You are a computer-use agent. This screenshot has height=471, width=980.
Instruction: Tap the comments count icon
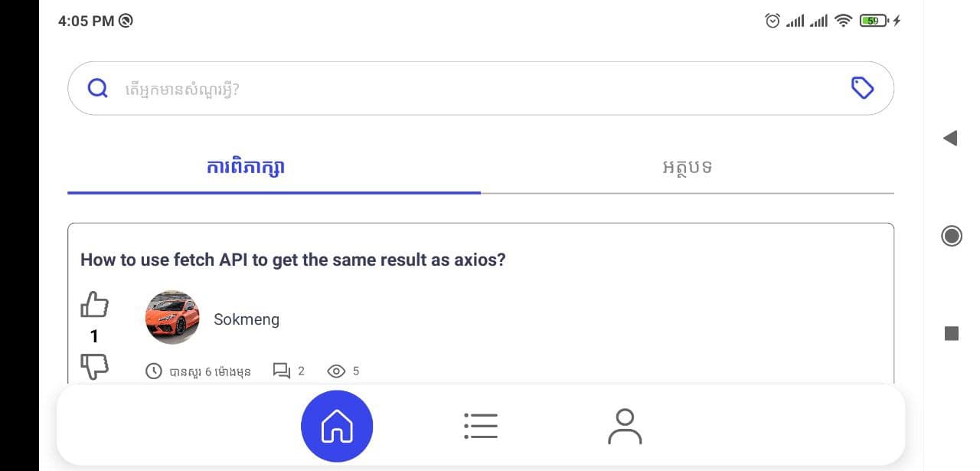coord(281,371)
